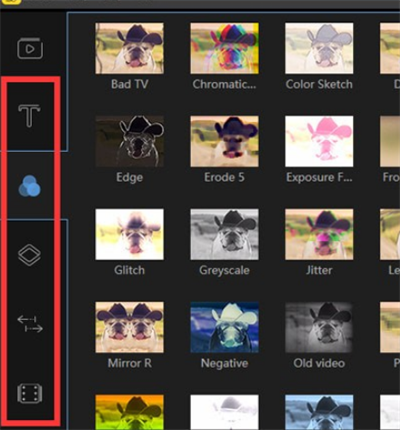Click the "Bad TV" label
This screenshot has height=430, width=400.
130,84
